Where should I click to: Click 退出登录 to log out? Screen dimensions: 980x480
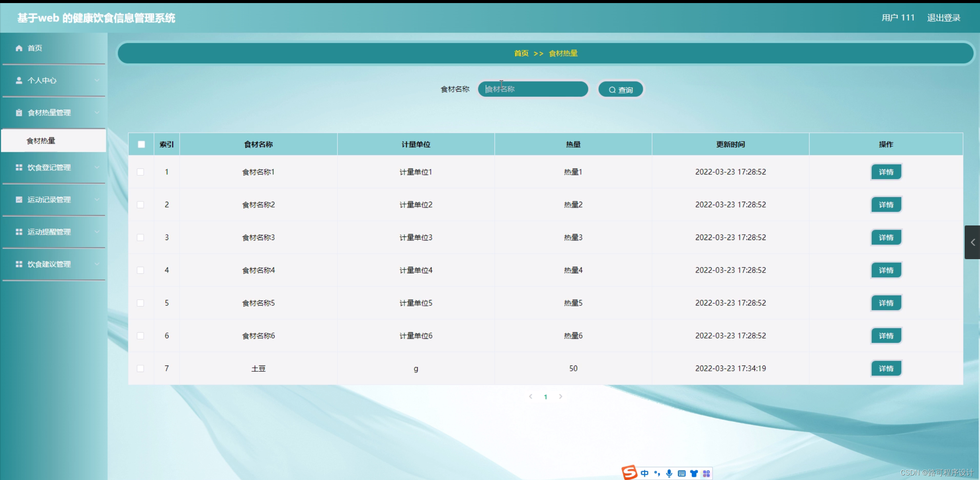point(943,18)
